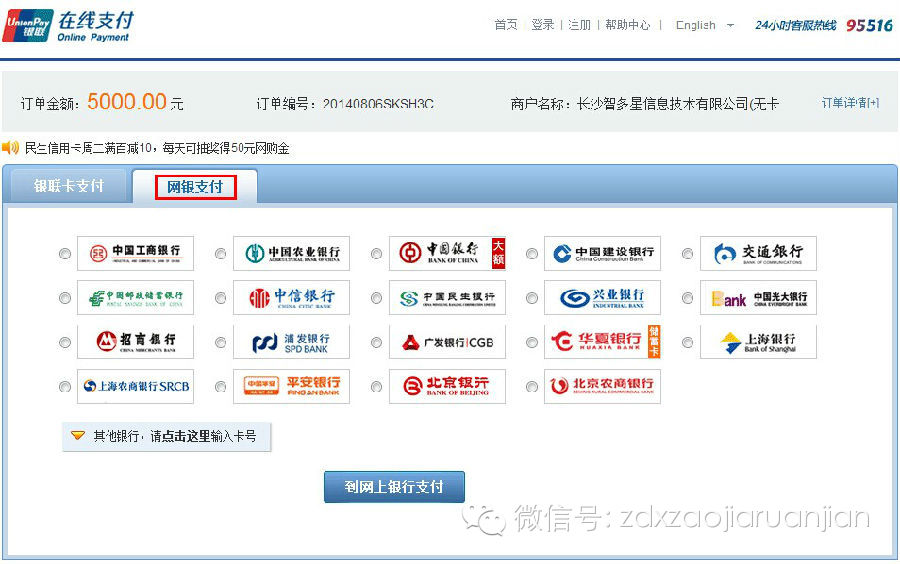Click the 交通银行 bank logo
This screenshot has width=900, height=564.
coord(758,253)
